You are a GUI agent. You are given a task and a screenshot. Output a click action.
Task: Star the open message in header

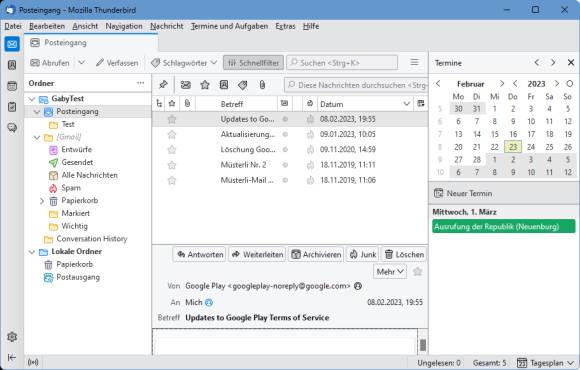418,272
